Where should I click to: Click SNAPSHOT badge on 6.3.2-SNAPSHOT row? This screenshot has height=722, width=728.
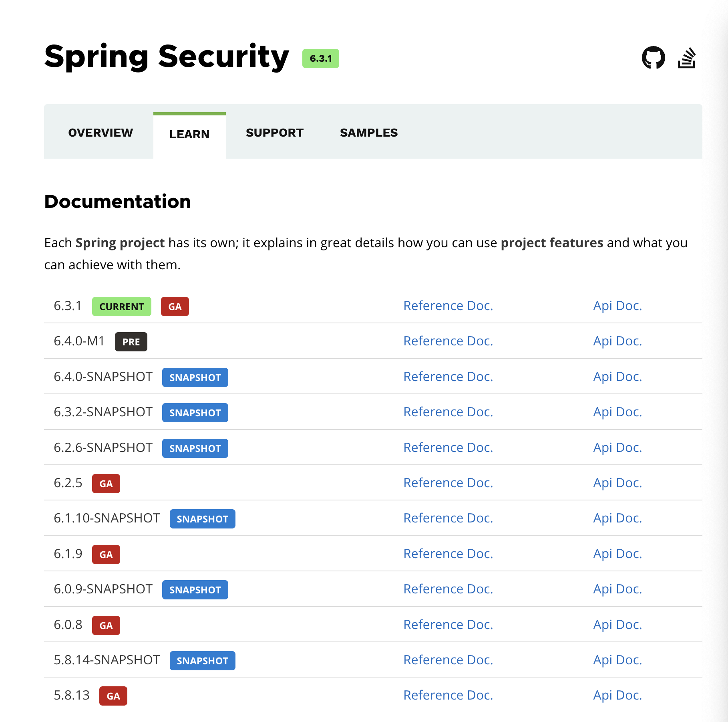(x=195, y=413)
